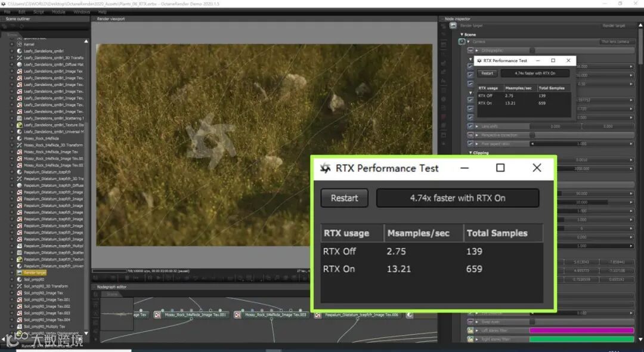
Task: Click the Render target icon in the outliner
Action: 19,273
